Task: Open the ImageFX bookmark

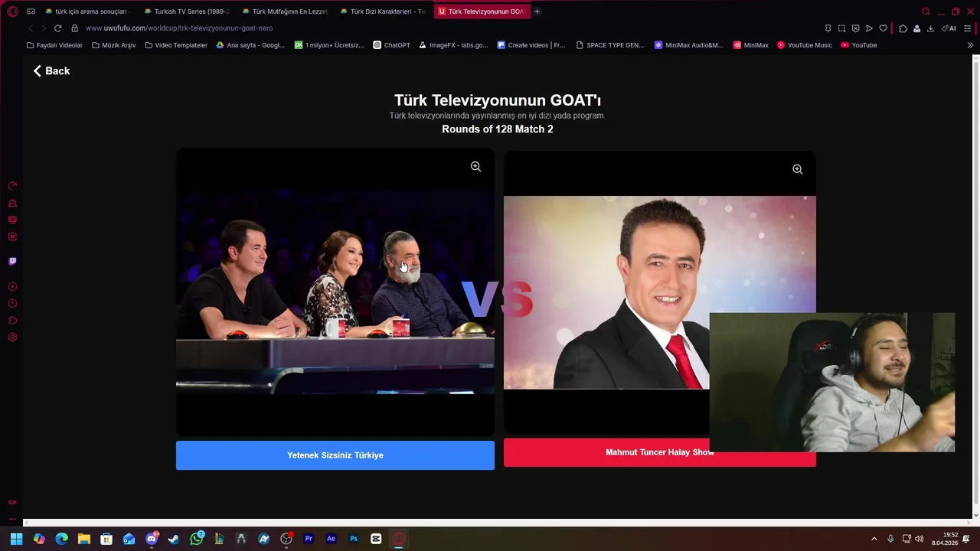Action: [453, 45]
